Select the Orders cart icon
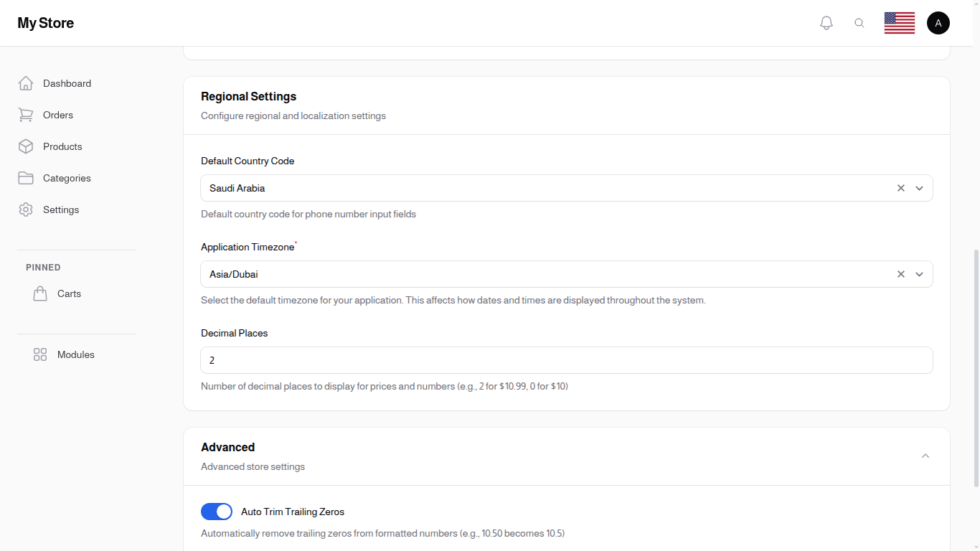Viewport: 980px width, 551px height. [26, 115]
